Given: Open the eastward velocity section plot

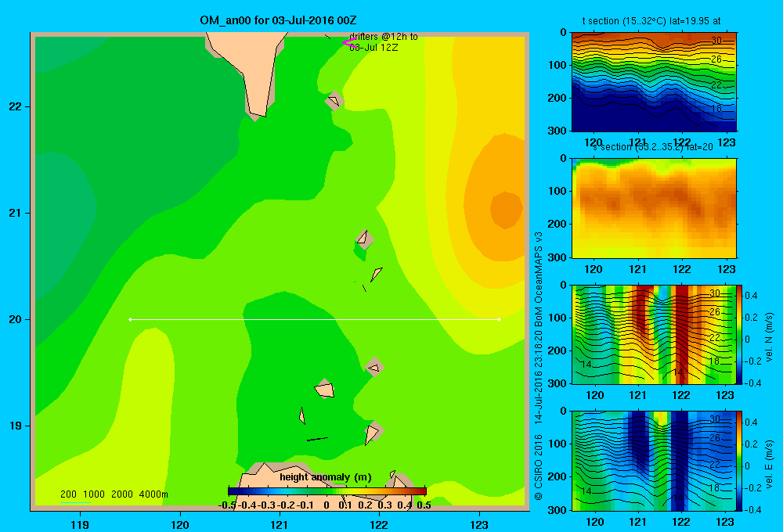Looking at the screenshot, I should [x=654, y=461].
